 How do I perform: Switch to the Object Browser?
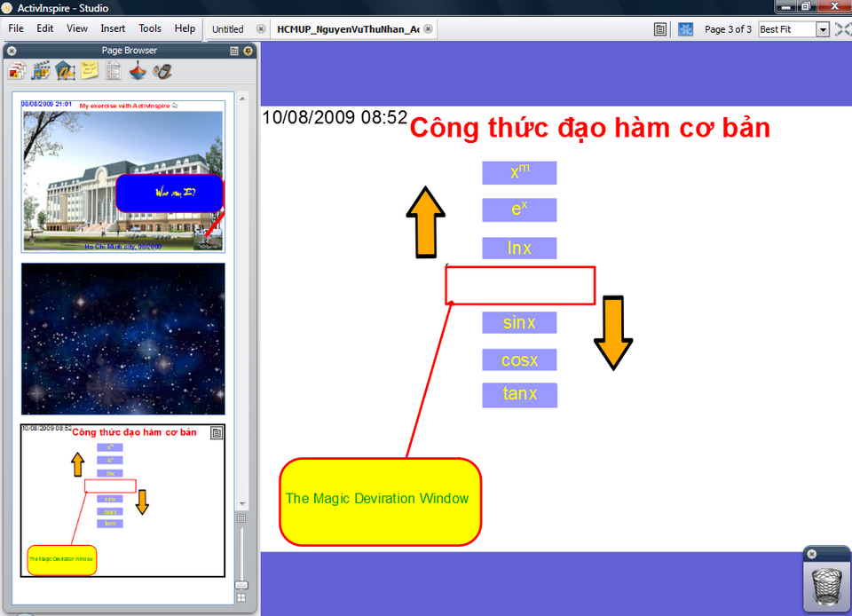pyautogui.click(x=66, y=71)
